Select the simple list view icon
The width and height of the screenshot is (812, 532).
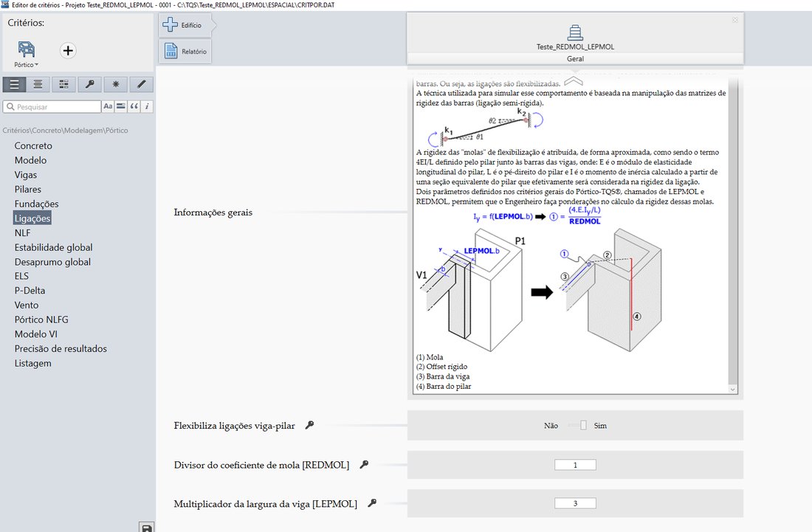pos(14,84)
